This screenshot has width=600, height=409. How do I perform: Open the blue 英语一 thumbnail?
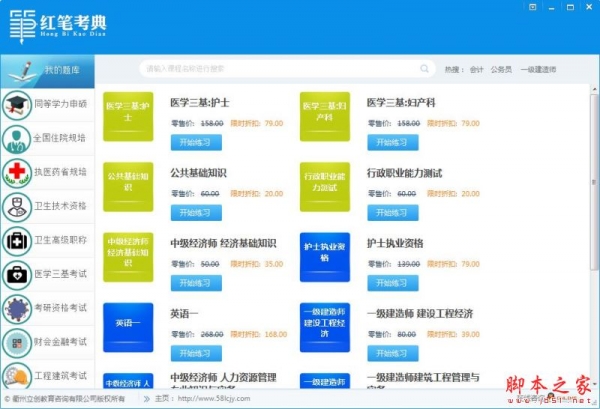coord(128,328)
